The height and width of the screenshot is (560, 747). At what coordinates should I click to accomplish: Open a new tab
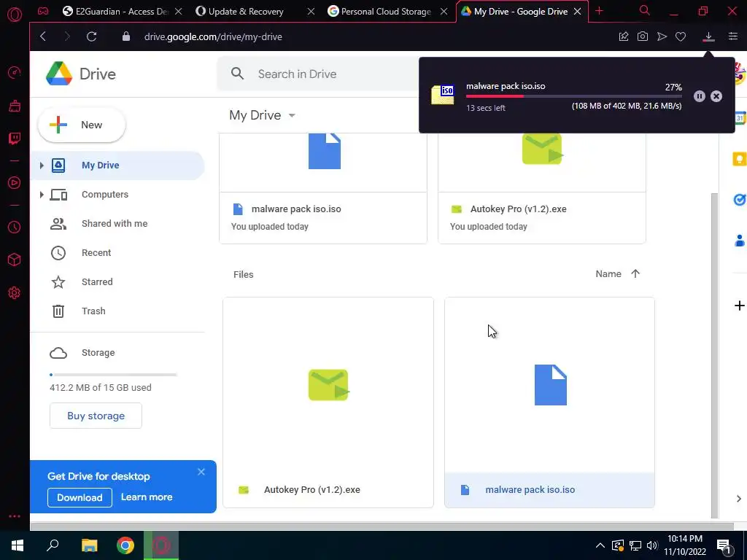point(600,11)
